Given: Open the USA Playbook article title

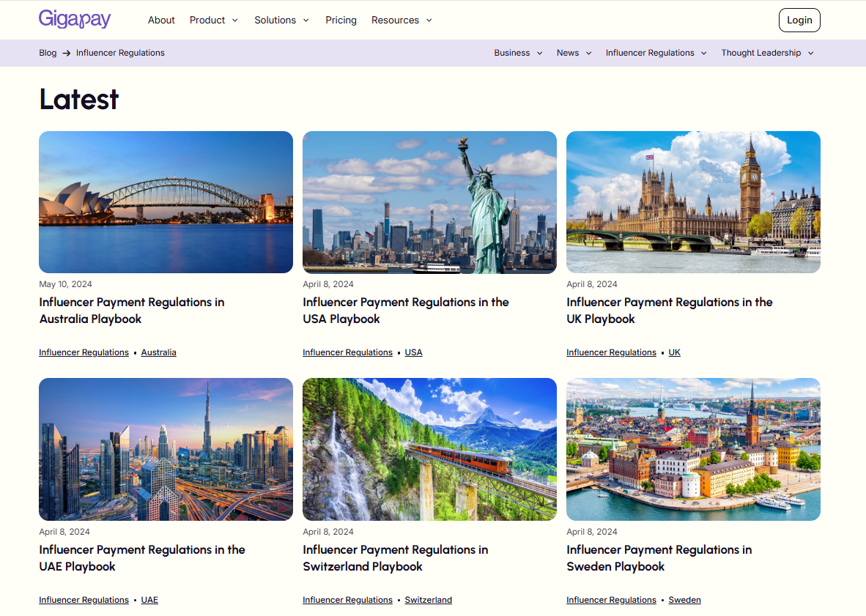Looking at the screenshot, I should pos(406,311).
